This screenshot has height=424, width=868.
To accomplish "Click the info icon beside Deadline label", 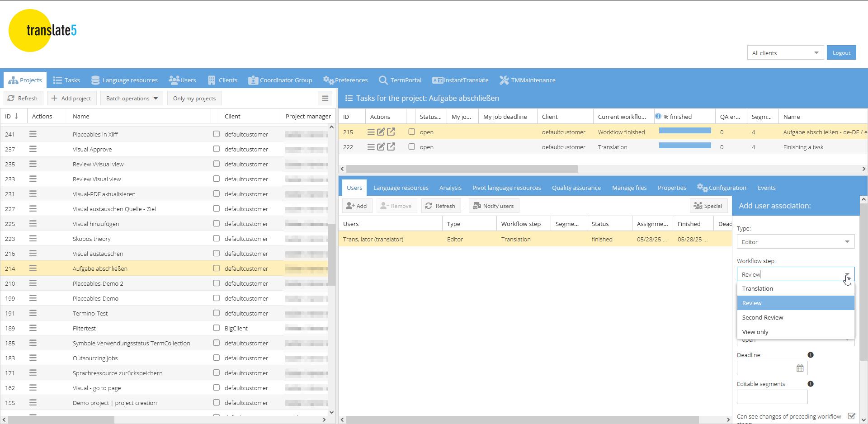I will [x=811, y=355].
